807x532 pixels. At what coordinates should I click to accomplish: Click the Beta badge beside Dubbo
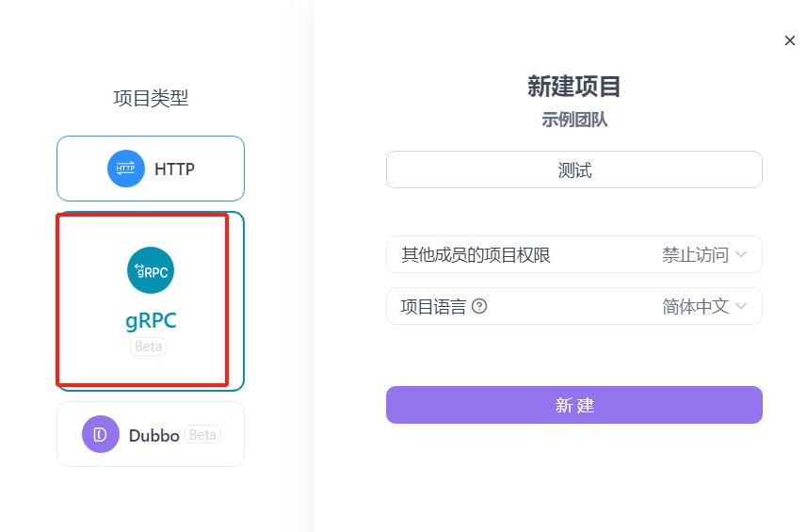(x=202, y=435)
